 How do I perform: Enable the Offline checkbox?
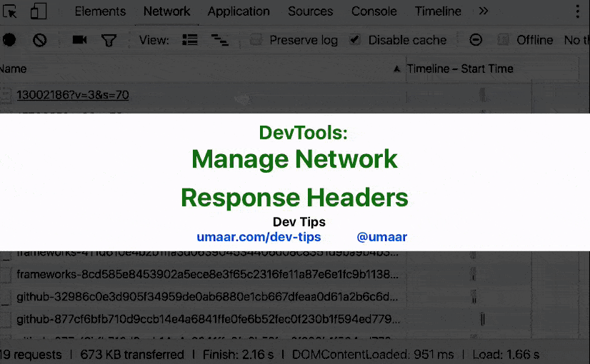[504, 40]
